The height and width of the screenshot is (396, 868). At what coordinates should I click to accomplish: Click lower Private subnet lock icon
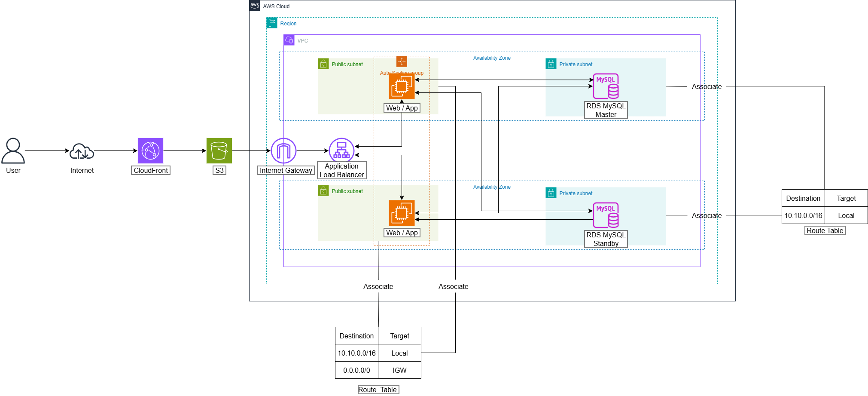click(551, 193)
